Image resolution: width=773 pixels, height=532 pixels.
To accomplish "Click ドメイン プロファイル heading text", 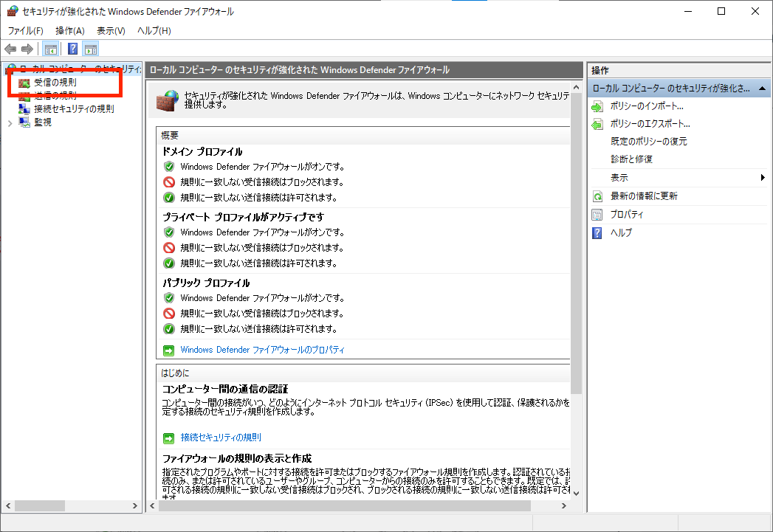I will pos(202,152).
